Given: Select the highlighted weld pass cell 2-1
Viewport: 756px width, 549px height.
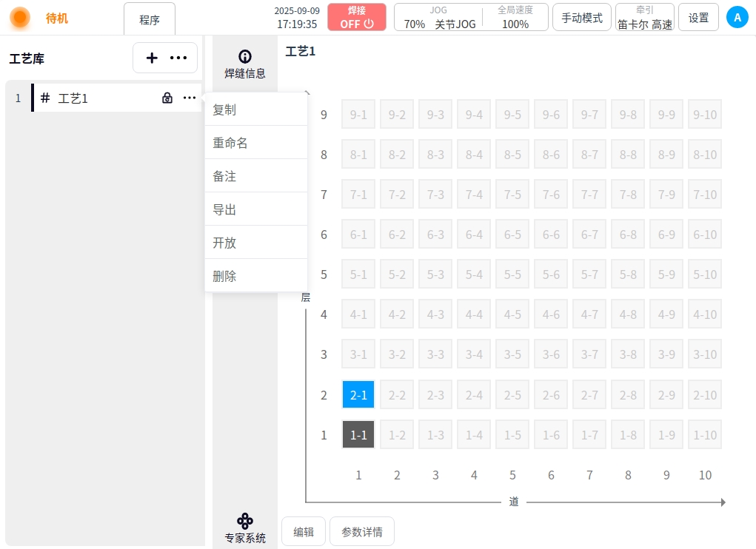Looking at the screenshot, I should (358, 395).
